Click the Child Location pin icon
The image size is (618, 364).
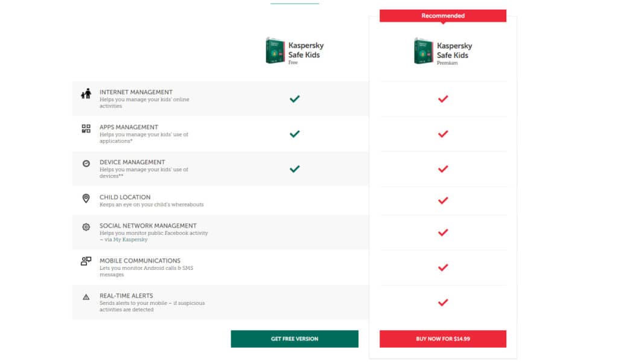[x=86, y=198]
